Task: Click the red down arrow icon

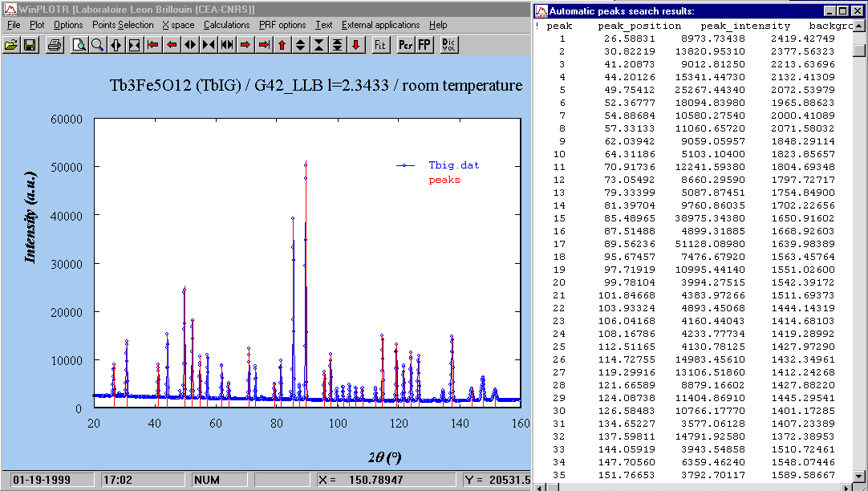Action: 355,45
